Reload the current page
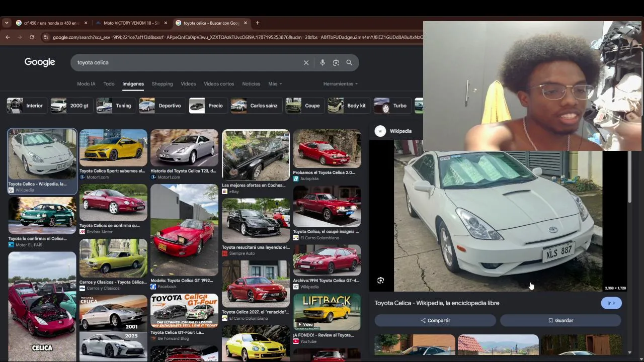Viewport: 644px width, 362px height. click(32, 37)
